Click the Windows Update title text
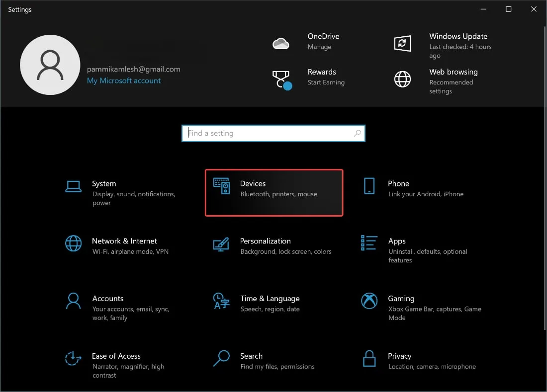The image size is (547, 392). pos(458,36)
